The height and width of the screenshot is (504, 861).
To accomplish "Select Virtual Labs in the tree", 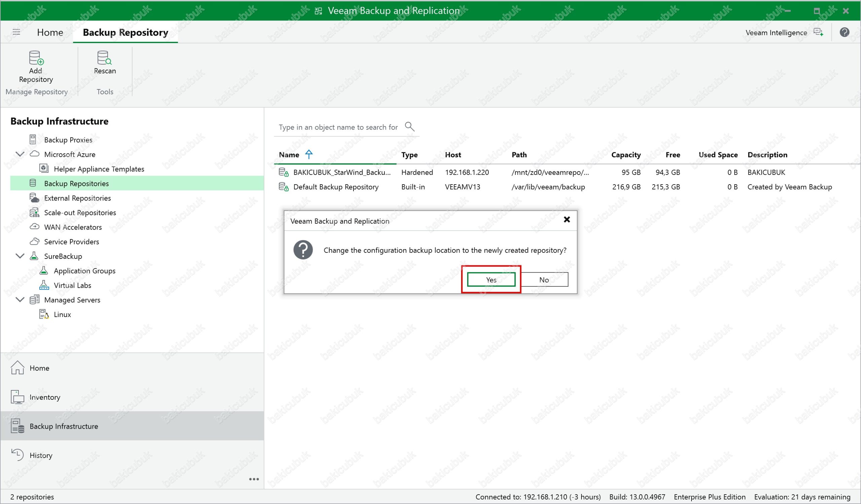I will [72, 285].
